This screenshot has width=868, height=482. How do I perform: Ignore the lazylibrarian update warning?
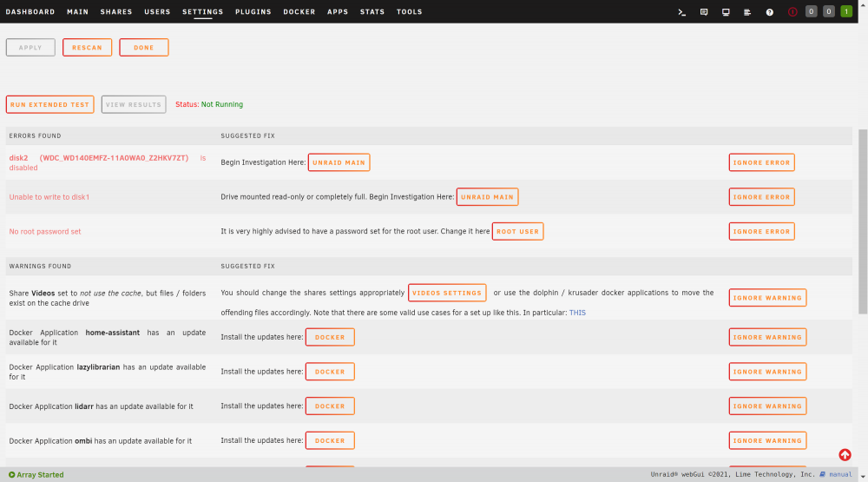click(767, 372)
